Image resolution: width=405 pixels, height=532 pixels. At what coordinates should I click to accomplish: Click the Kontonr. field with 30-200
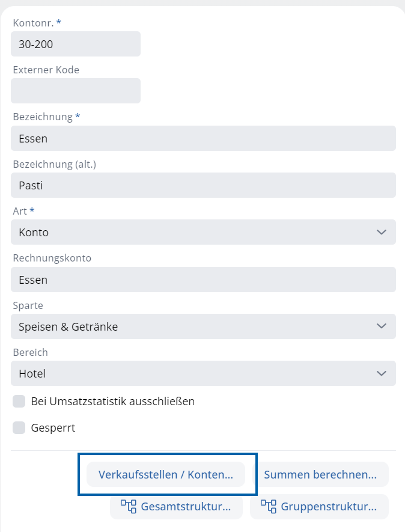(76, 44)
